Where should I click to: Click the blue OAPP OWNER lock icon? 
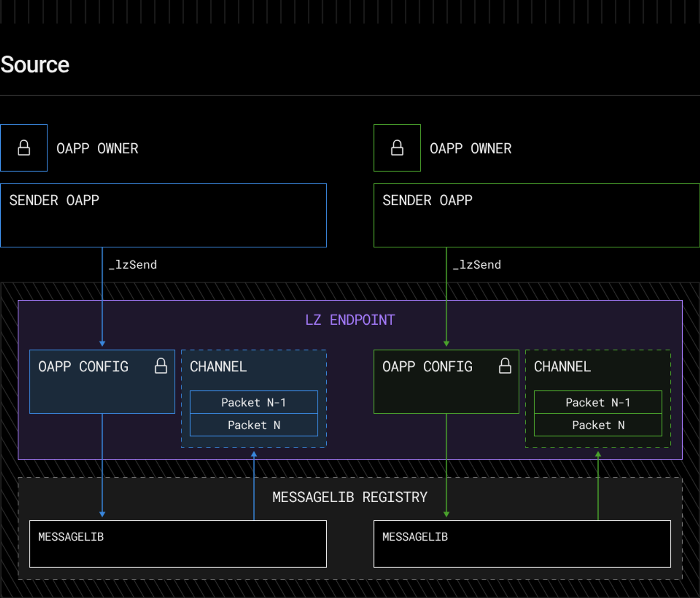pyautogui.click(x=24, y=148)
